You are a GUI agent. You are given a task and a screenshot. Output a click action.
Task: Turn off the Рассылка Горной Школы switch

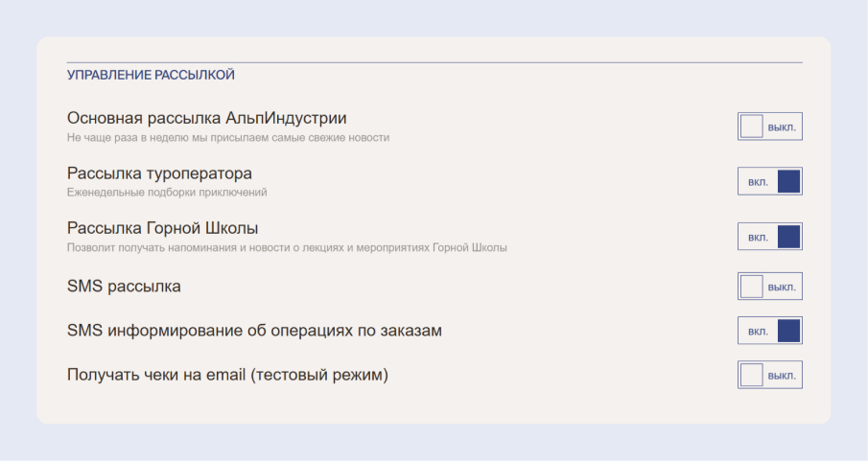coord(769,237)
